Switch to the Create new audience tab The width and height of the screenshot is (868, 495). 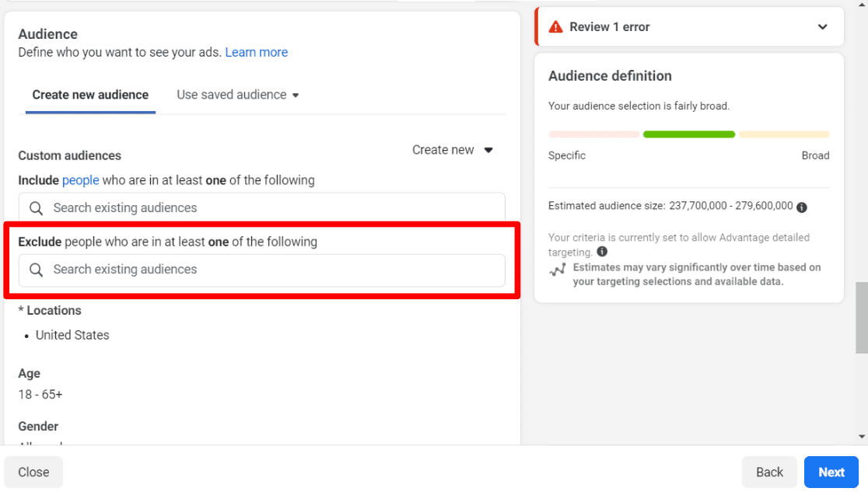(x=89, y=94)
